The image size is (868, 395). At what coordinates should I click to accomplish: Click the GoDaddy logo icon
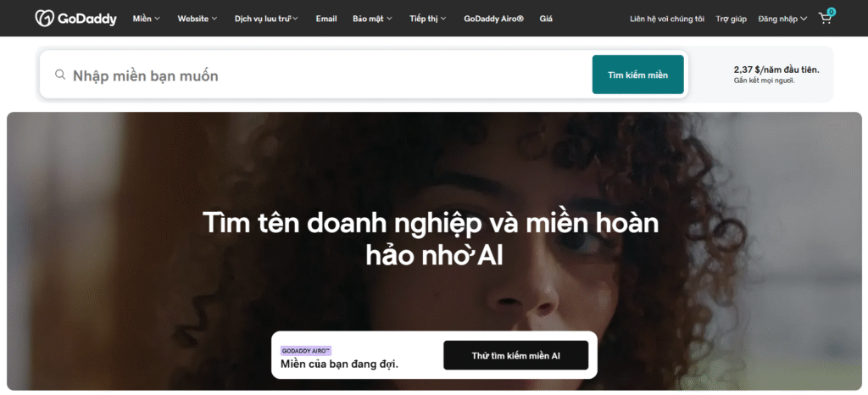tap(45, 18)
